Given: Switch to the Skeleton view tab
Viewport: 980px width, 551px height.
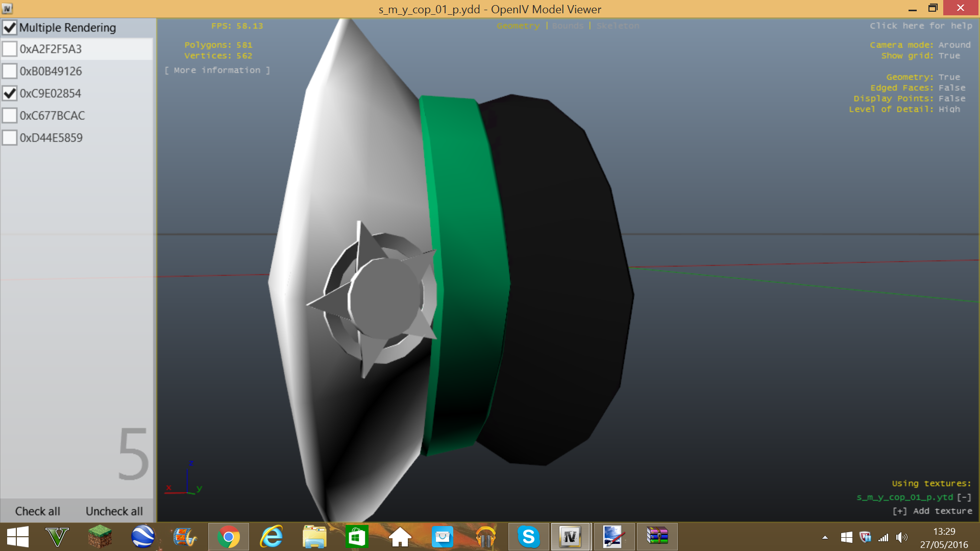Looking at the screenshot, I should click(x=617, y=26).
